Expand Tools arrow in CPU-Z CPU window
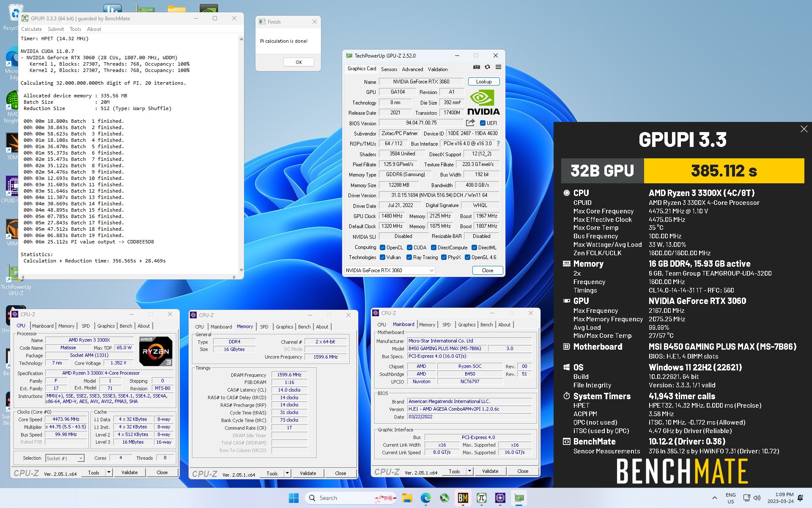812x508 pixels. 109,472
